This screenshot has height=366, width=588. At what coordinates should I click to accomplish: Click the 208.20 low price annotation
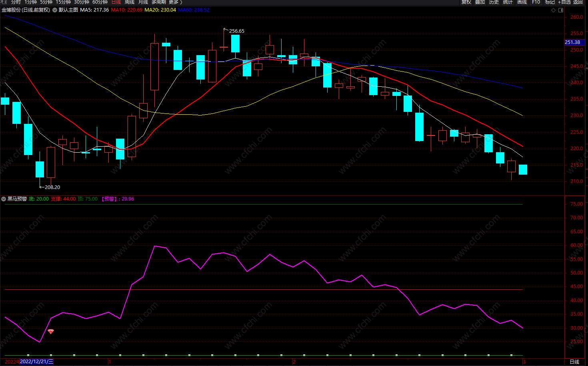coord(52,187)
